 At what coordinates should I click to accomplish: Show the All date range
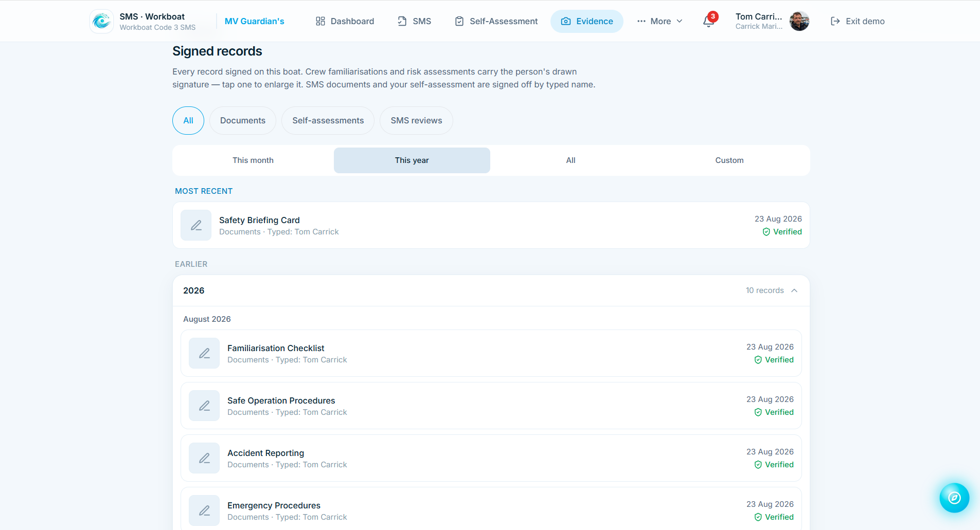[571, 160]
